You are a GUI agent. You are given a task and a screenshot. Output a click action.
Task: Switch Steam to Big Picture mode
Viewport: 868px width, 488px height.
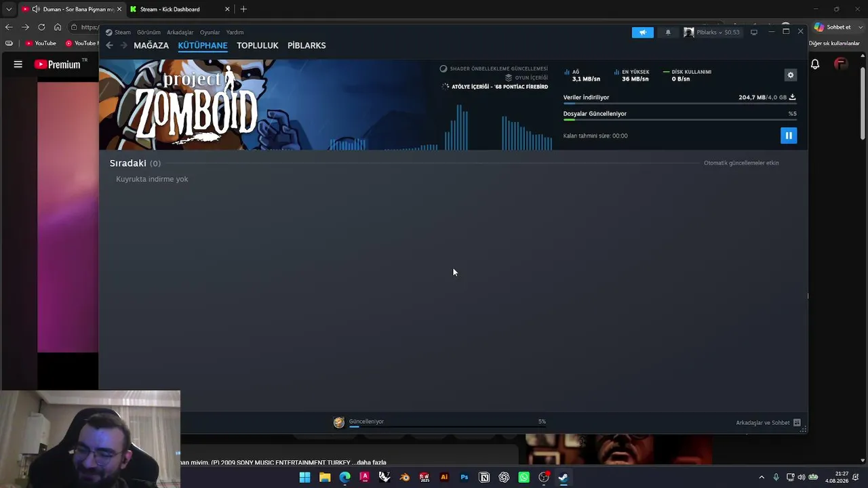click(x=753, y=33)
